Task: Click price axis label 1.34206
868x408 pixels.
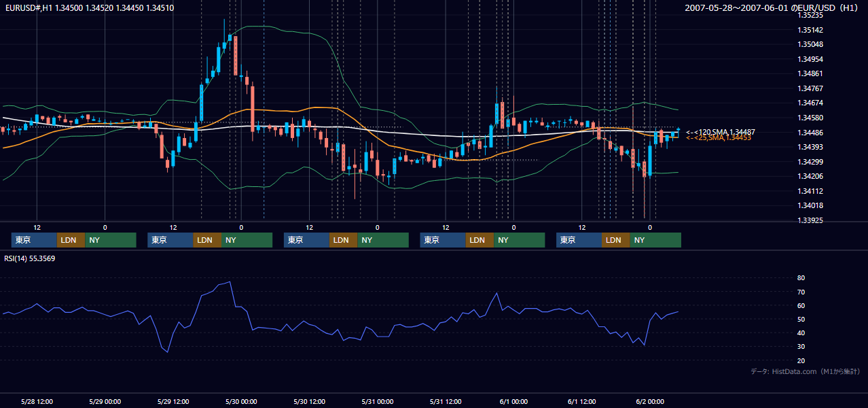Action: [810, 176]
